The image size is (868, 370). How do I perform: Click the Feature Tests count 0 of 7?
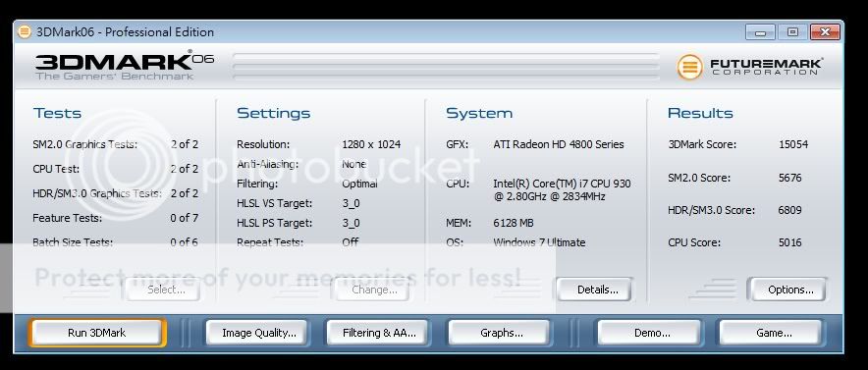[185, 218]
